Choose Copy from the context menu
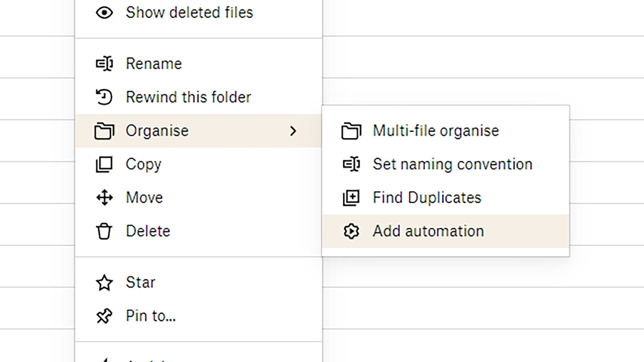This screenshot has height=362, width=644. [199, 164]
